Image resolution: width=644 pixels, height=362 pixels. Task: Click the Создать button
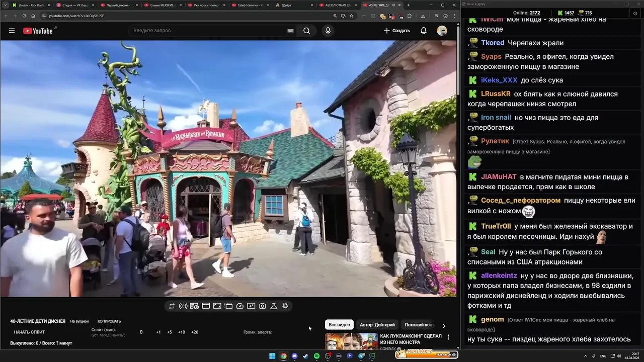(x=397, y=31)
